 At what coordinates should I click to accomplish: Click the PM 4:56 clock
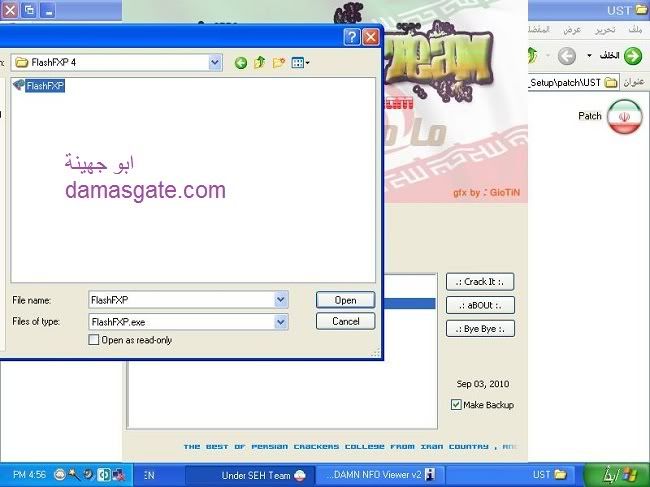[29, 475]
